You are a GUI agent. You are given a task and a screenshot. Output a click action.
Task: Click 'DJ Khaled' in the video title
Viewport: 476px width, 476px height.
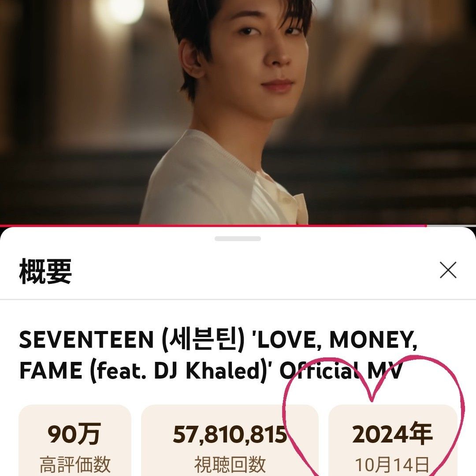coord(206,371)
